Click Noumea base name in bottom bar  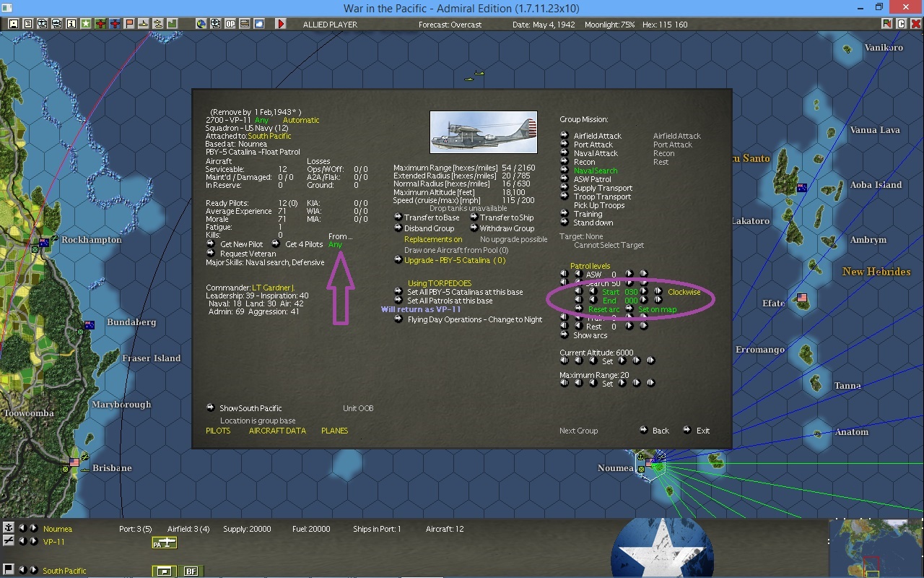pos(58,529)
